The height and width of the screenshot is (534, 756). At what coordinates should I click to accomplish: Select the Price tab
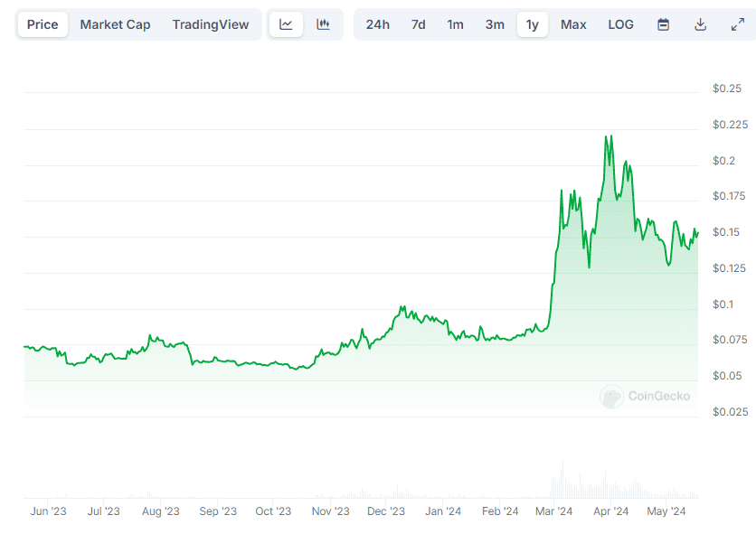coord(43,24)
